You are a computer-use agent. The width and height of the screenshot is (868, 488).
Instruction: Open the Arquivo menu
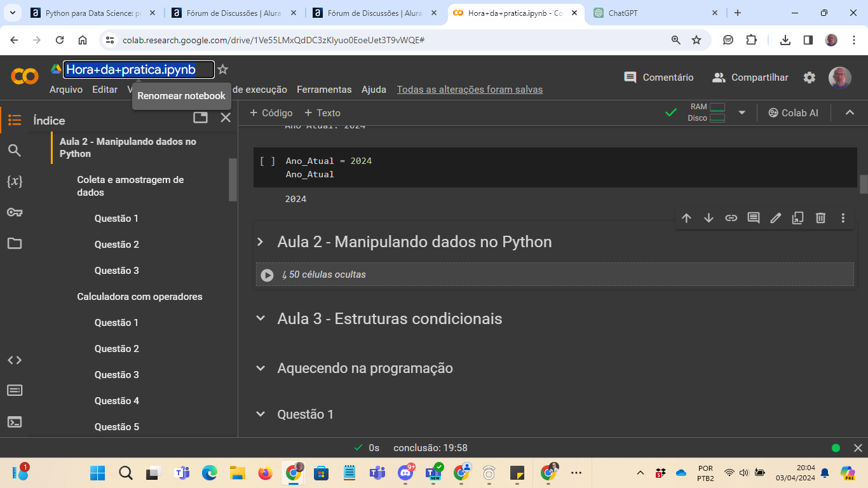(66, 90)
